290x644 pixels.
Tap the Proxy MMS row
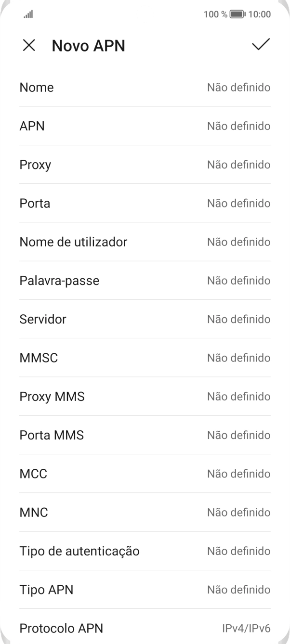click(145, 396)
